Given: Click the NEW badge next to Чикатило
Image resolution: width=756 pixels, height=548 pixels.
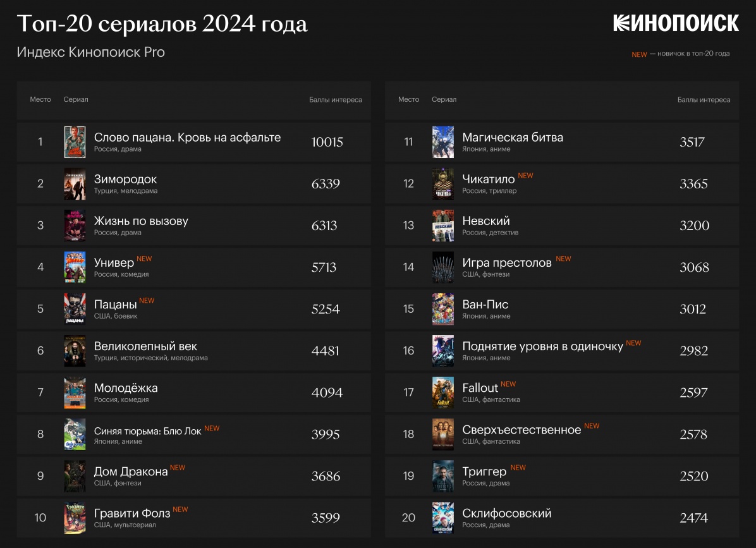Looking at the screenshot, I should tap(525, 176).
